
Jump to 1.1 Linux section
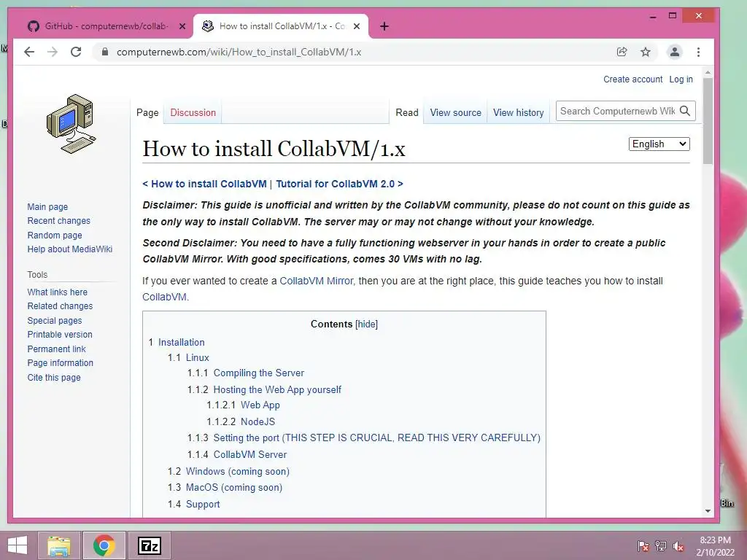pyautogui.click(x=197, y=357)
